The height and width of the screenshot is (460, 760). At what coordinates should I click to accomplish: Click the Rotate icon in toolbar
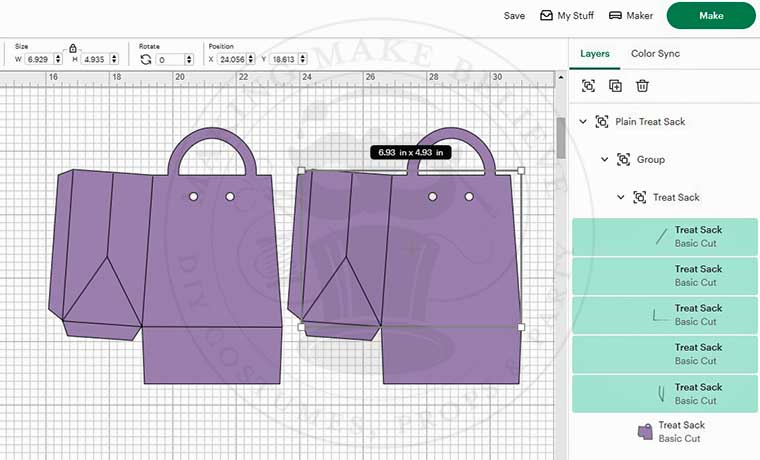pos(146,60)
